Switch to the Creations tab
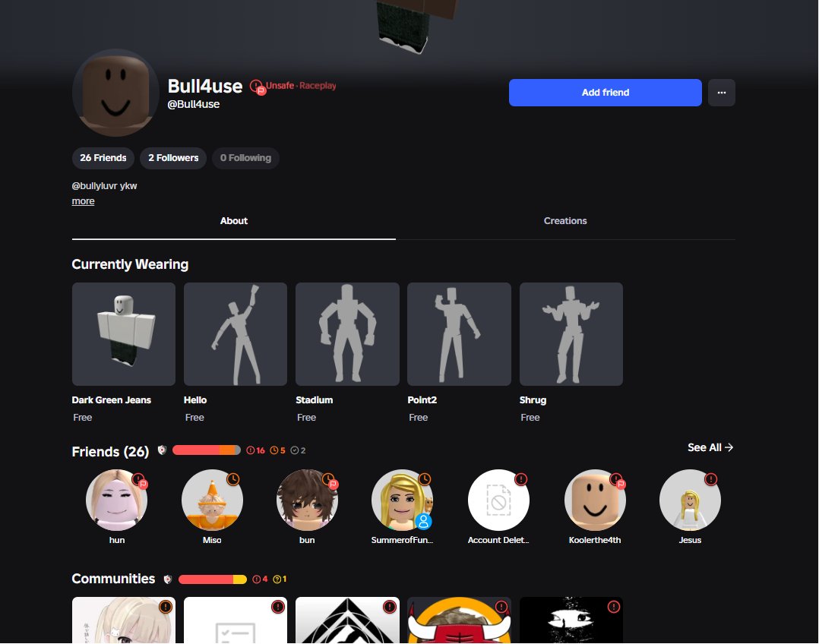Screen dimensions: 819x644 click(x=565, y=221)
